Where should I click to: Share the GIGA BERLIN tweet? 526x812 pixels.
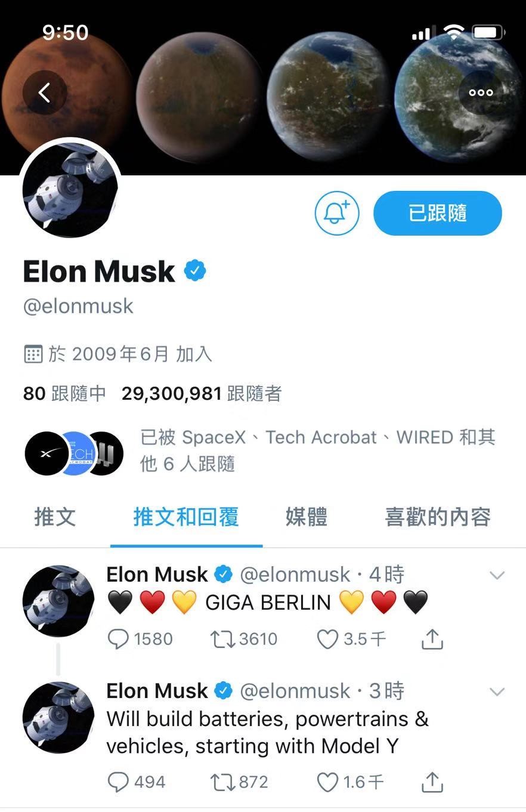(x=432, y=639)
